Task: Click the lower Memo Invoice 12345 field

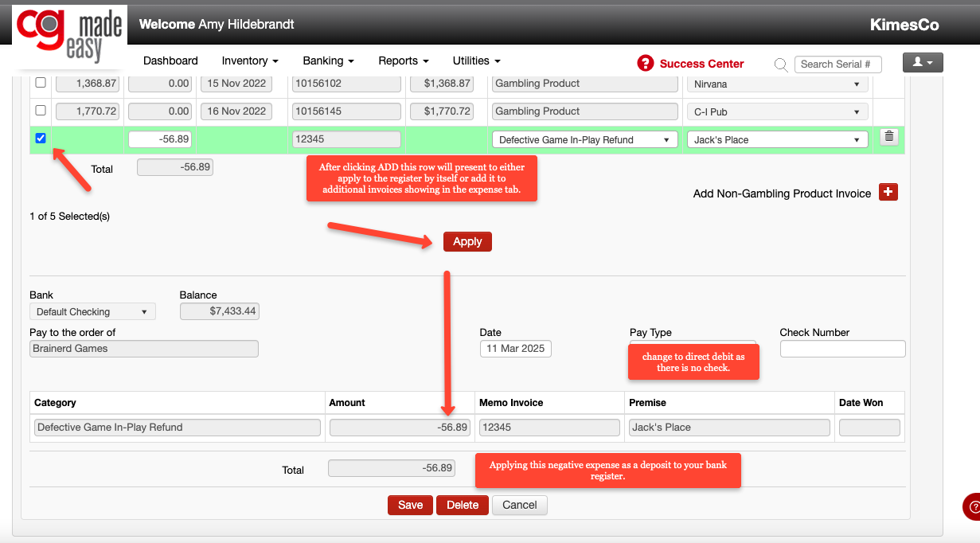Action: click(549, 428)
